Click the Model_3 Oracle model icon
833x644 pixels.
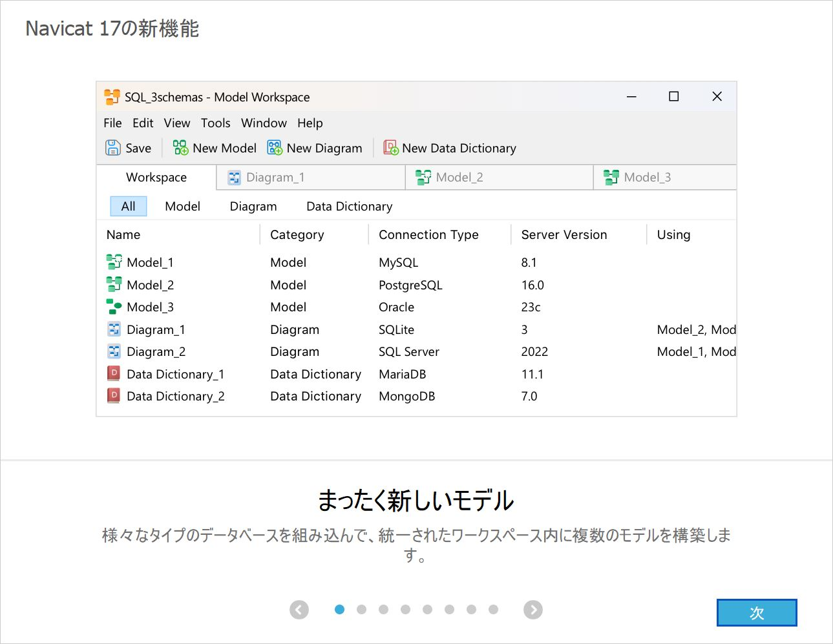click(114, 307)
